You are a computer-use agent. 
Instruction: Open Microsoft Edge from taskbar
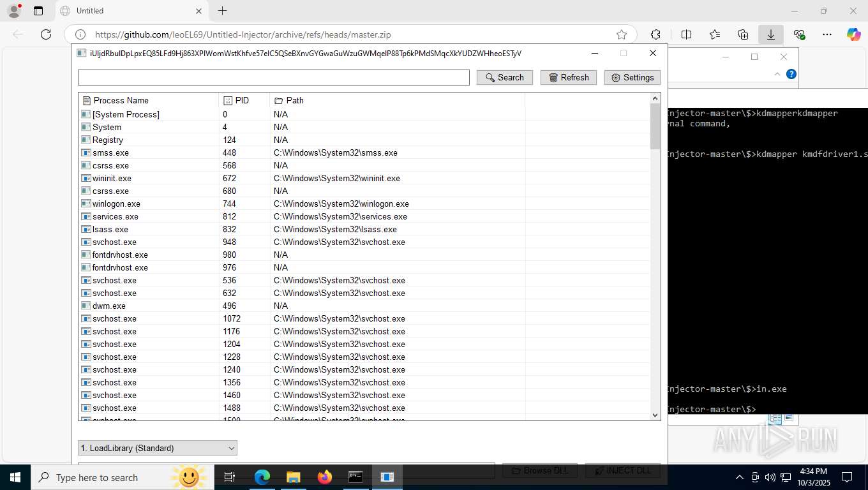coord(262,477)
